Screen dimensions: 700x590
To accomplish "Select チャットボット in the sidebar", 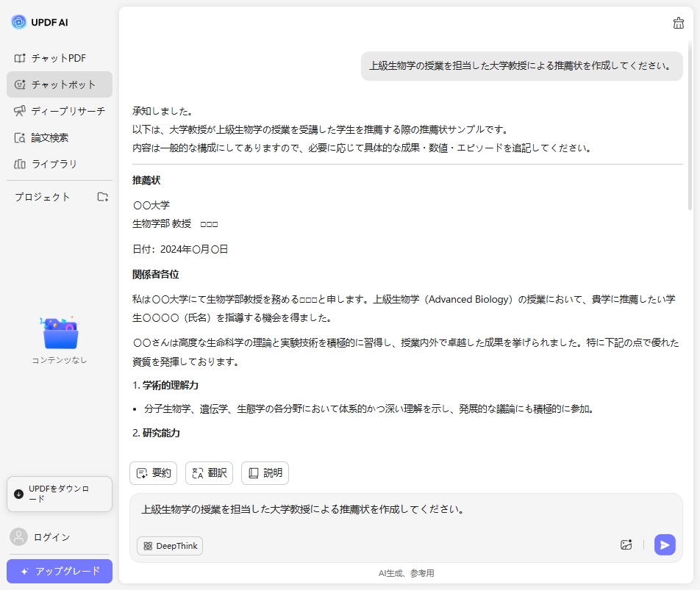I will tap(60, 84).
